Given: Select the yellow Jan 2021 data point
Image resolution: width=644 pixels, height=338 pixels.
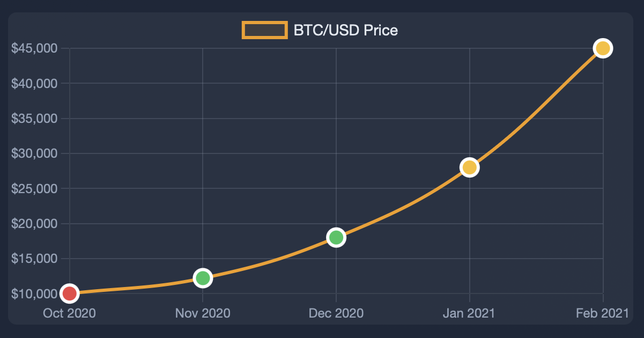Looking at the screenshot, I should coord(469,167).
